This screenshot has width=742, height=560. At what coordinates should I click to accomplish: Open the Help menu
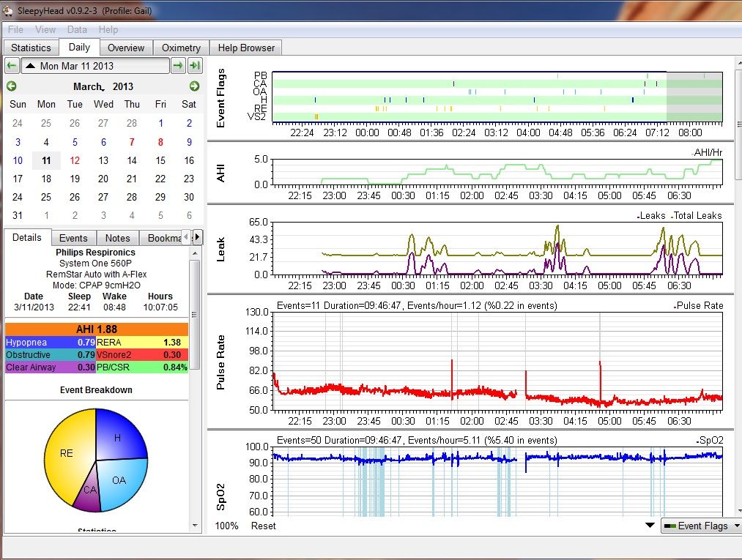pyautogui.click(x=108, y=29)
